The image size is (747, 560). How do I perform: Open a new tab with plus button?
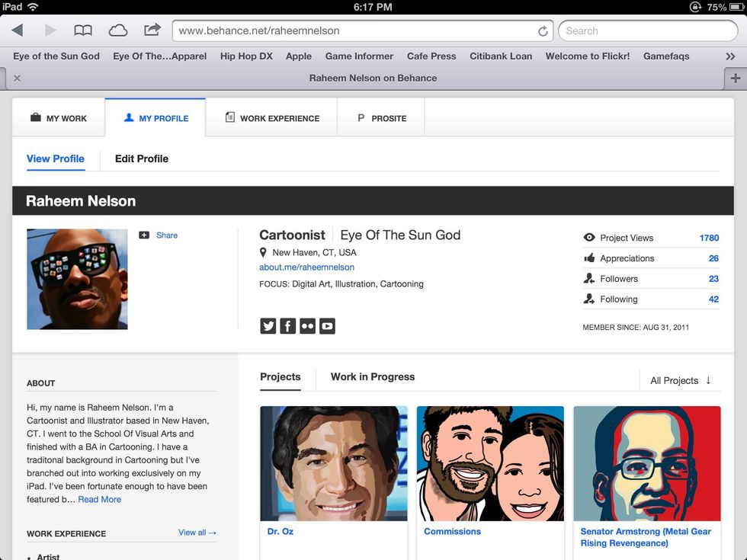click(735, 78)
